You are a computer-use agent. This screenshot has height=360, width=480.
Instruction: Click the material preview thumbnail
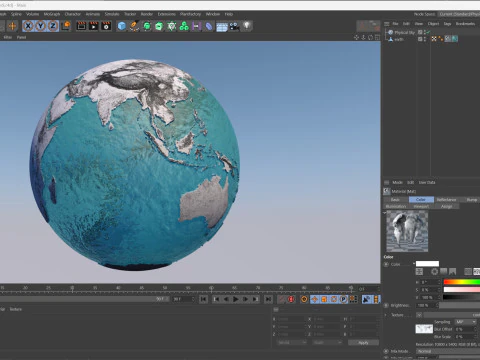click(x=407, y=231)
